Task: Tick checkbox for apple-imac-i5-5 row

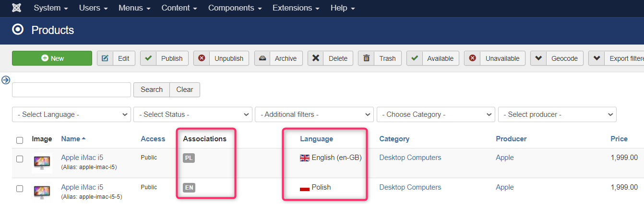Action: coord(20,189)
